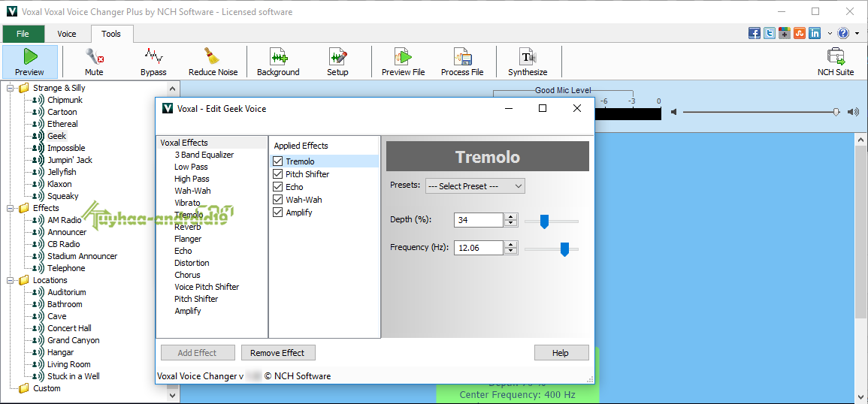Open the help dropdown arrow

point(857,34)
